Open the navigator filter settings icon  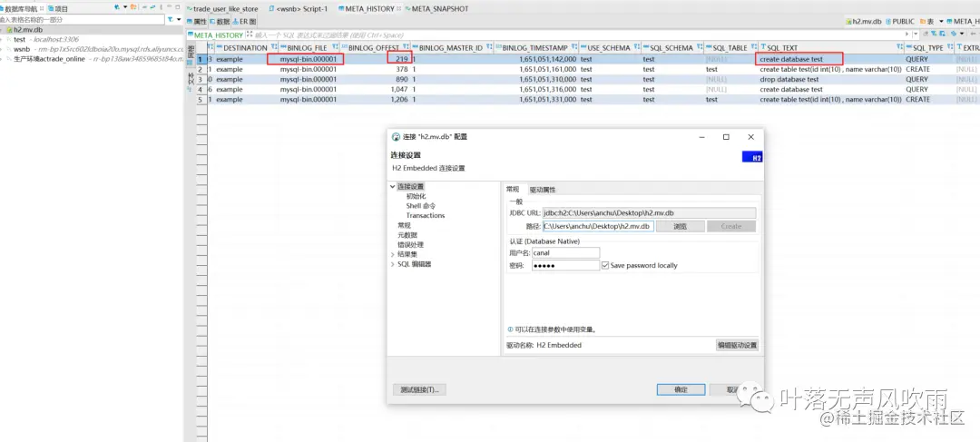[x=170, y=19]
